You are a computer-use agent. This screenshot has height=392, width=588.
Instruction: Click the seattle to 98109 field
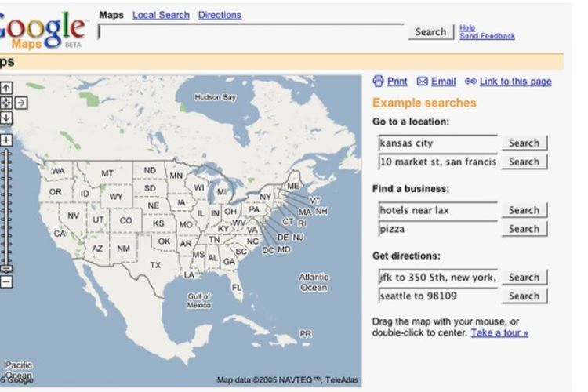438,296
